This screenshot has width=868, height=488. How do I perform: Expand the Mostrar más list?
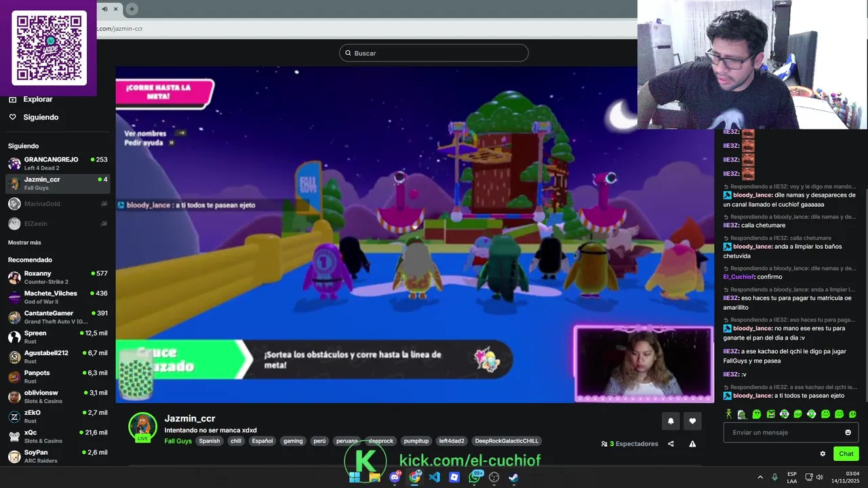tap(24, 242)
